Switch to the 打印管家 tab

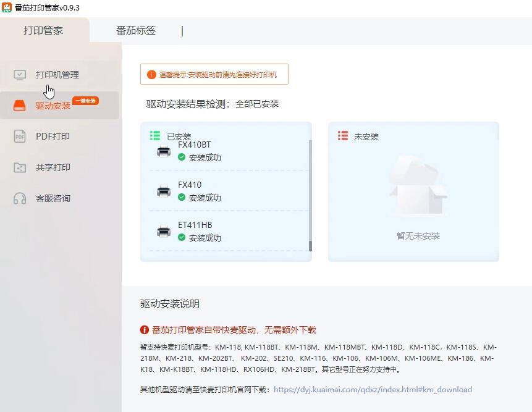pyautogui.click(x=43, y=30)
